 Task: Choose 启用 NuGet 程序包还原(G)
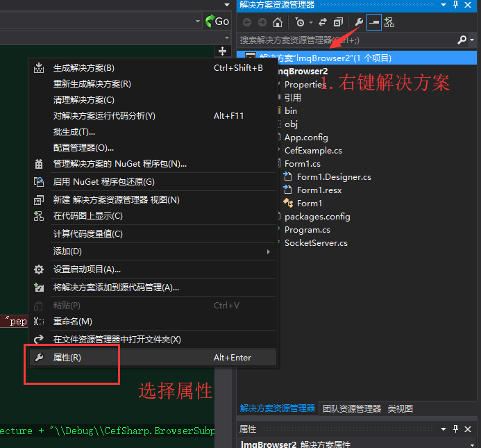click(153, 182)
